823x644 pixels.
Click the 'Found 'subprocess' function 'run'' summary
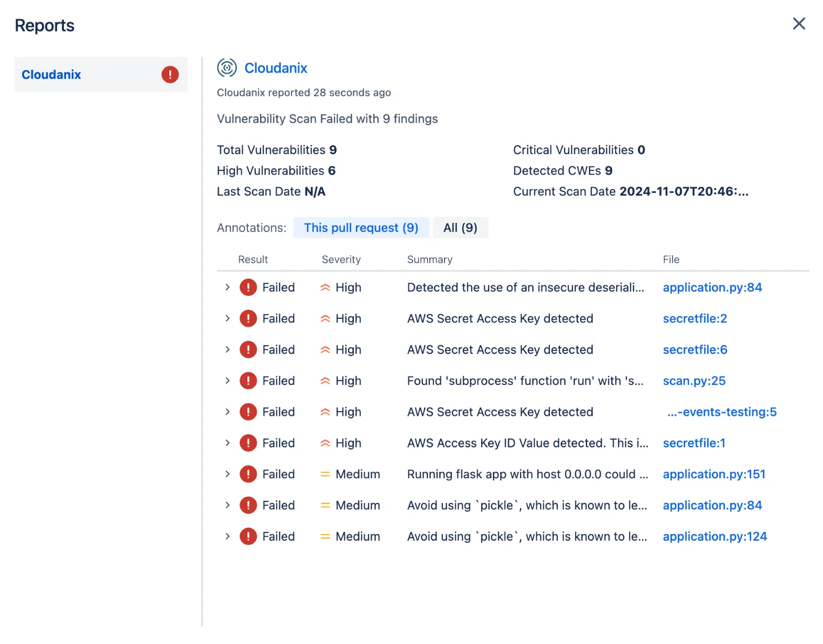(525, 381)
